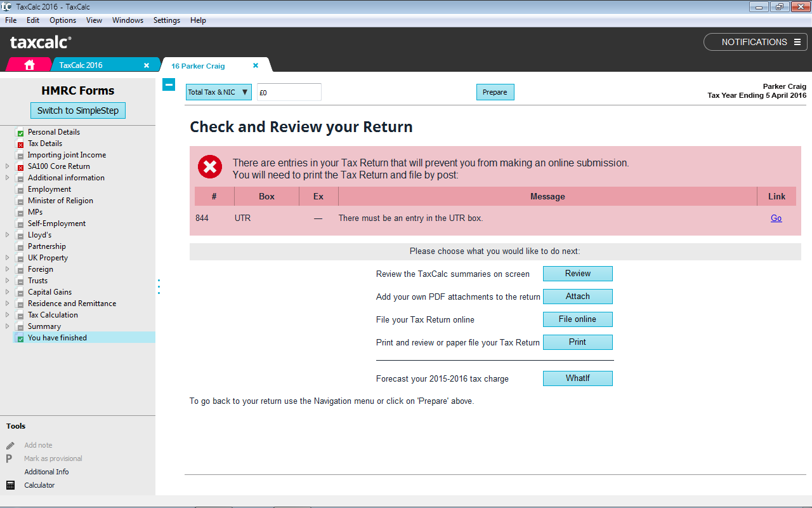
Task: Select Personal Details green check item
Action: click(53, 132)
